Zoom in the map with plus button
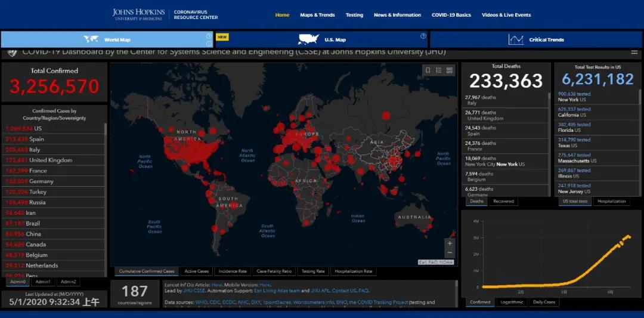644x318 pixels. point(450,243)
